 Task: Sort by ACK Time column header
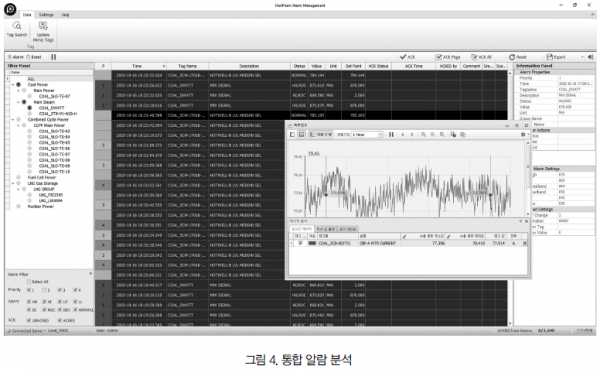pos(414,66)
